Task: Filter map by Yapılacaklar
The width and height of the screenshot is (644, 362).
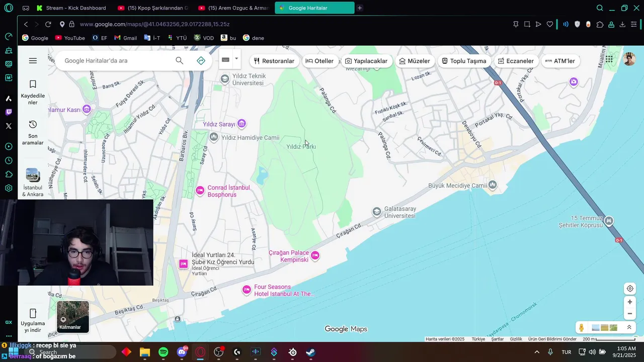Action: tap(366, 61)
